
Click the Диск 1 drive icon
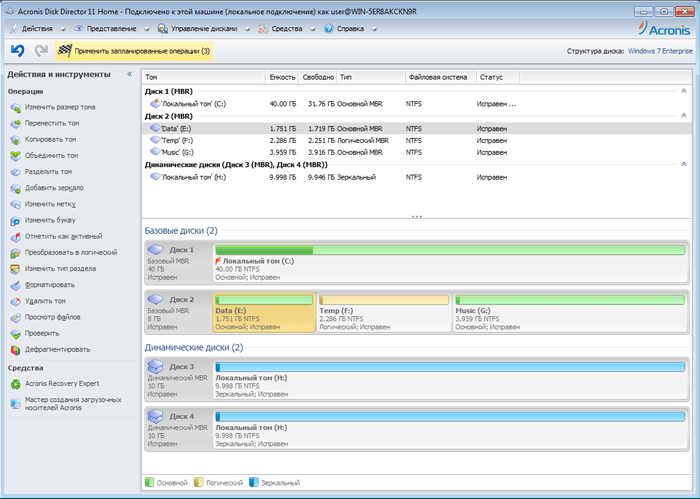pyautogui.click(x=155, y=250)
